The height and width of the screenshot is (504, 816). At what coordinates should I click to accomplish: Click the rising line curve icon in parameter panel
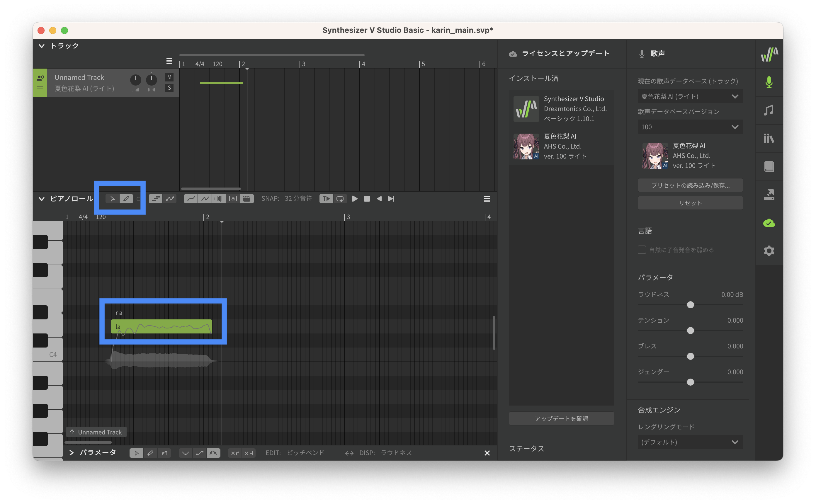[199, 453]
